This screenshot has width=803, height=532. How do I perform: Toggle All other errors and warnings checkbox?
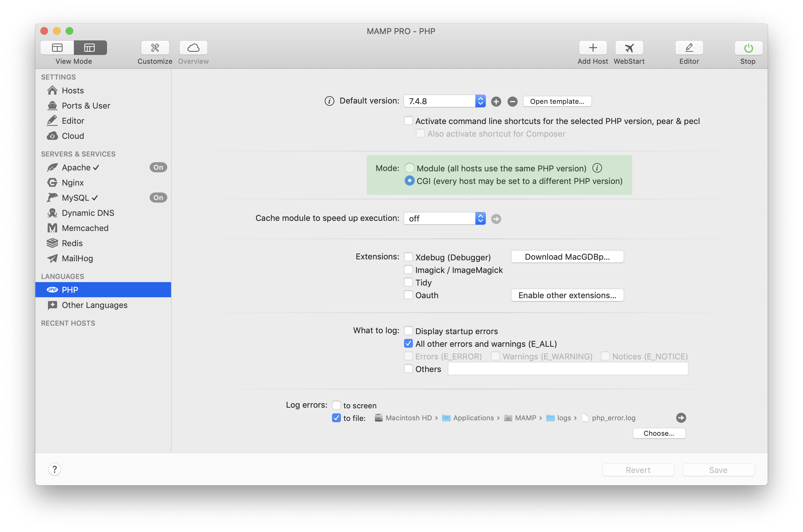409,343
